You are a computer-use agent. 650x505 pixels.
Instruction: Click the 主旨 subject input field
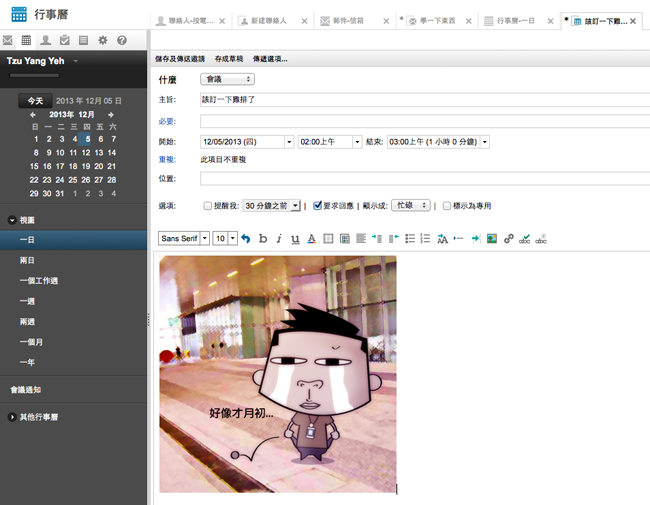coord(420,100)
